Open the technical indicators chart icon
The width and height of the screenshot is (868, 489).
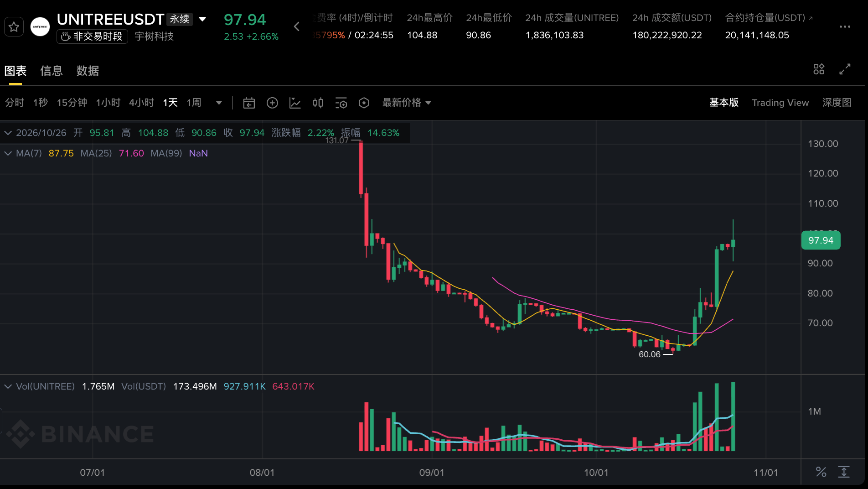tap(295, 103)
